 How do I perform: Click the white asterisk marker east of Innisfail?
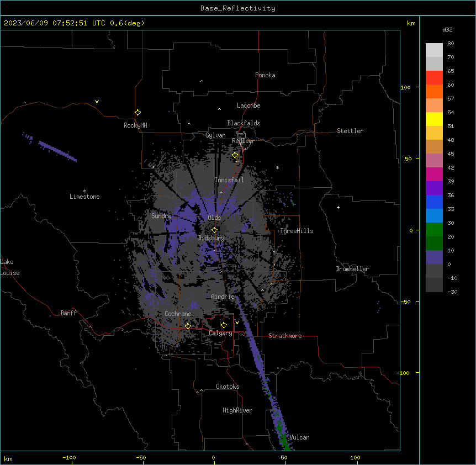click(x=277, y=167)
